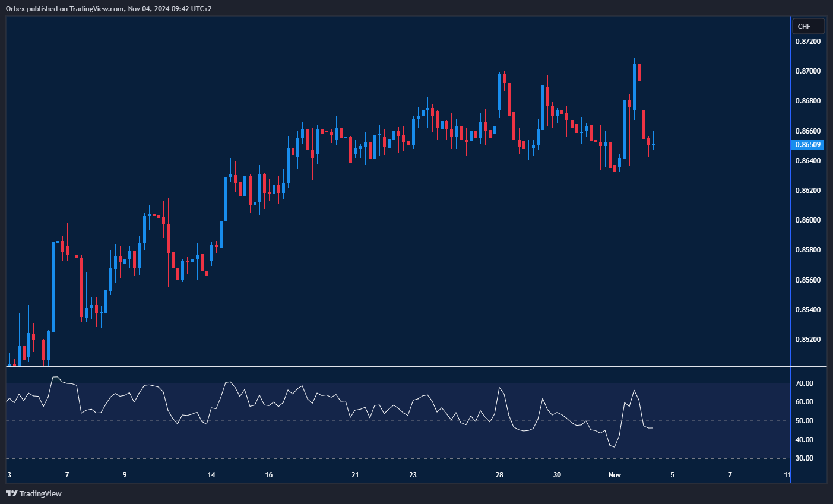Click the RSI 30.00 level label
The image size is (833, 504).
click(805, 458)
